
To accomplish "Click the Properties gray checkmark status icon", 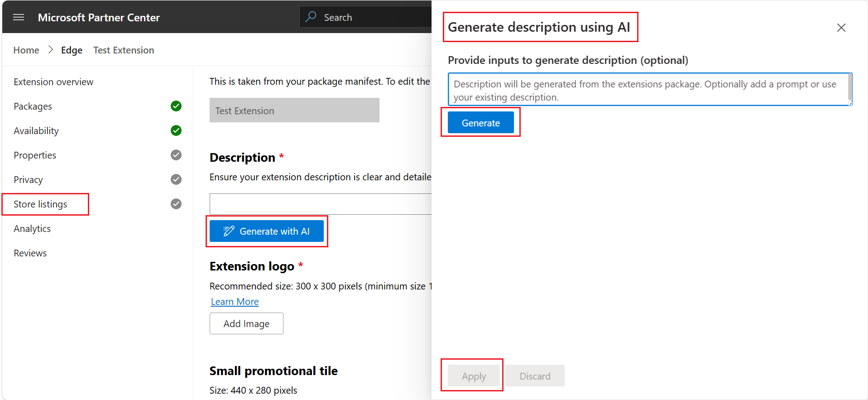I will click(176, 155).
